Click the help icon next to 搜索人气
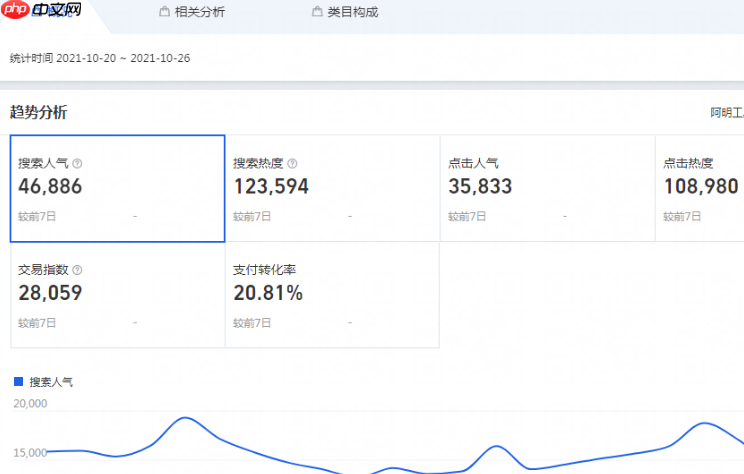The image size is (744, 474). (x=77, y=164)
